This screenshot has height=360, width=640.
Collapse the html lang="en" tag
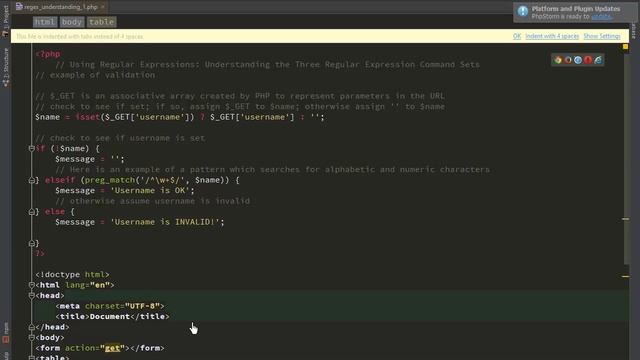(31, 285)
